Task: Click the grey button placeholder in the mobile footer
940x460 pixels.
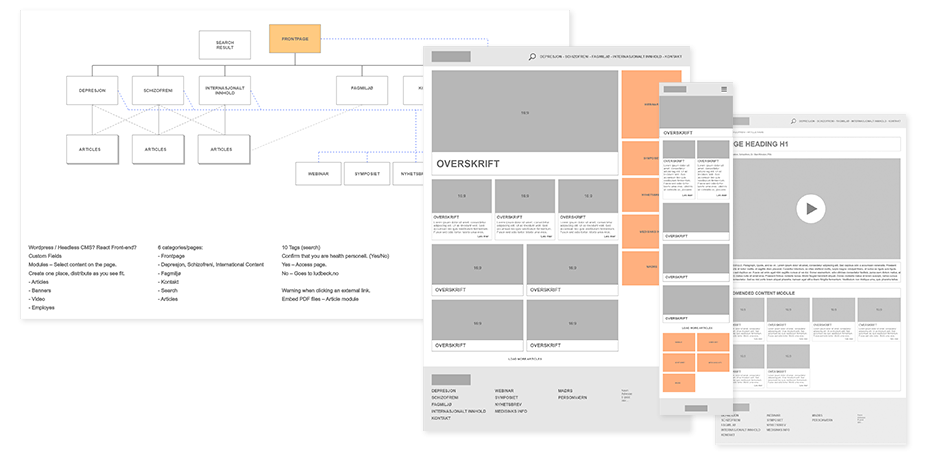Action: pos(696,408)
